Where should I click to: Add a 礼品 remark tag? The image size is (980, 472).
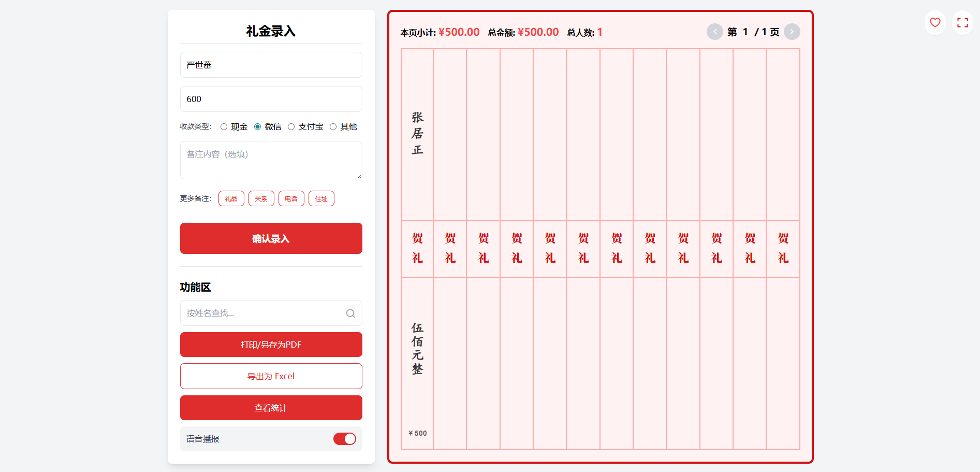[x=231, y=198]
